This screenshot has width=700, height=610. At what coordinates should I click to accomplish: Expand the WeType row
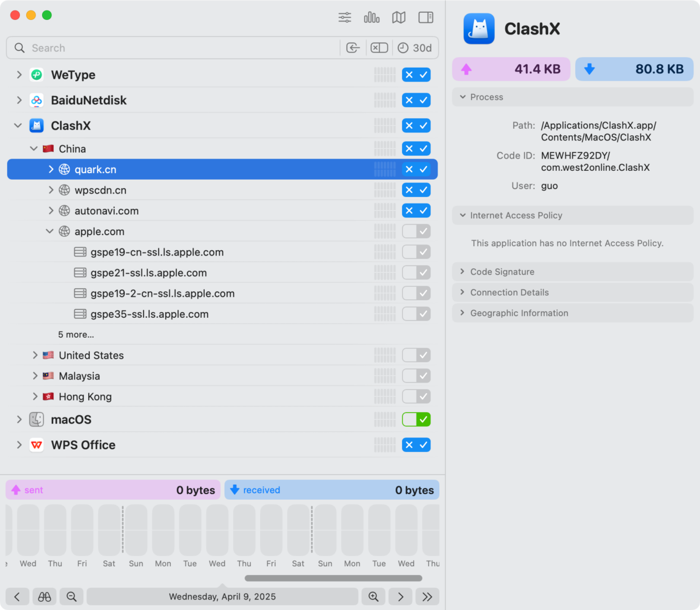pos(19,75)
